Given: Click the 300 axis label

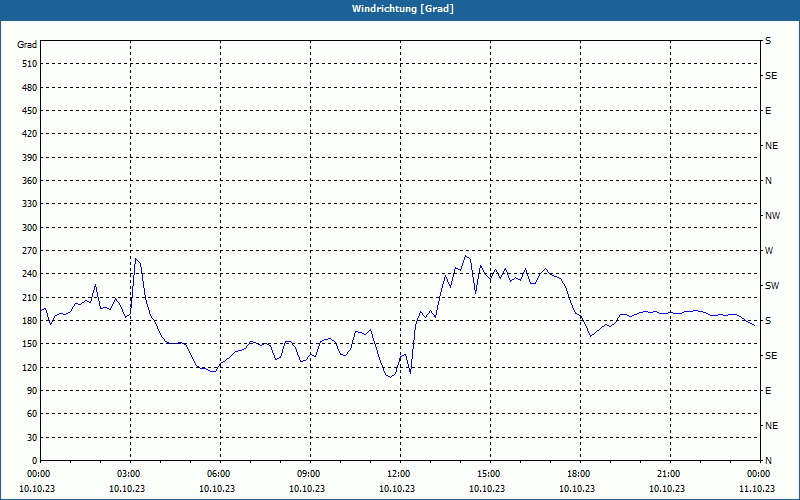Looking at the screenshot, I should coord(30,228).
